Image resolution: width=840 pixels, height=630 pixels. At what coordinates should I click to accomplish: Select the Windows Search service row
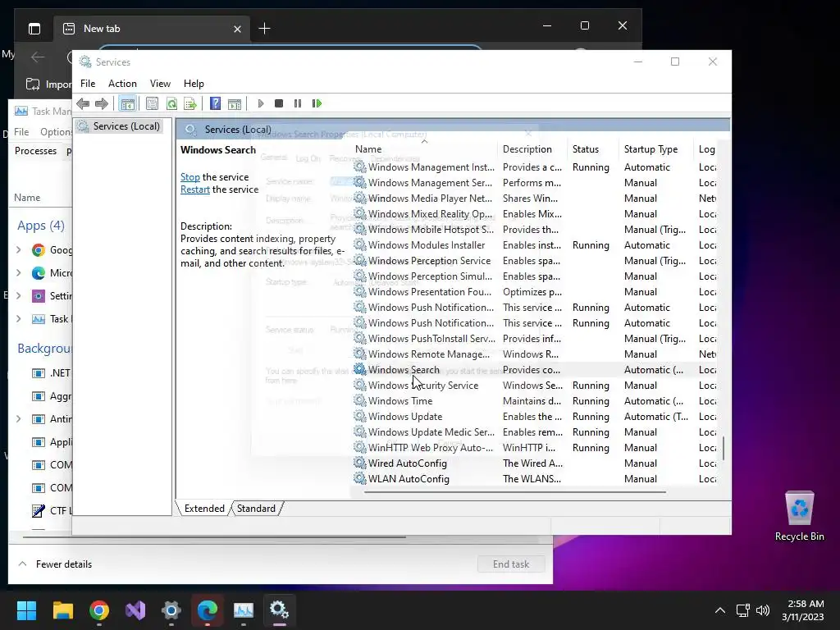(x=534, y=370)
